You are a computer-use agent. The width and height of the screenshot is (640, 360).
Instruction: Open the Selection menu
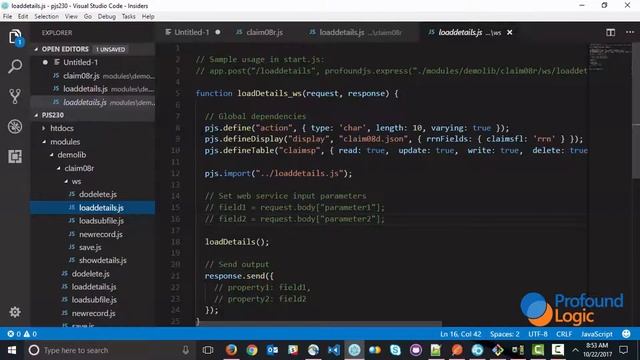pos(46,16)
